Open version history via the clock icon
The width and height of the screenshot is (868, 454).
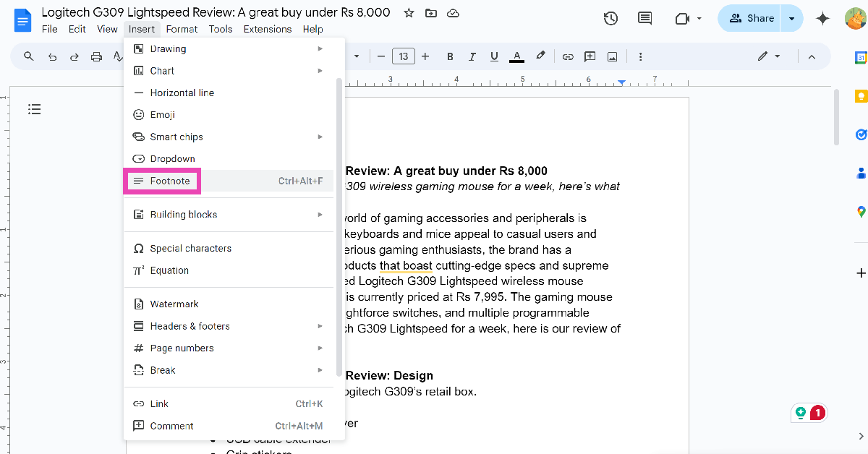[x=610, y=19]
